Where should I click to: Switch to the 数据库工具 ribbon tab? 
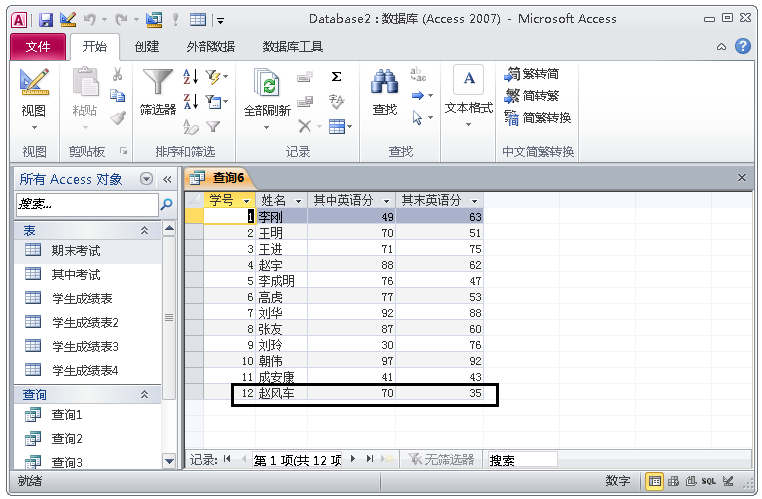293,47
